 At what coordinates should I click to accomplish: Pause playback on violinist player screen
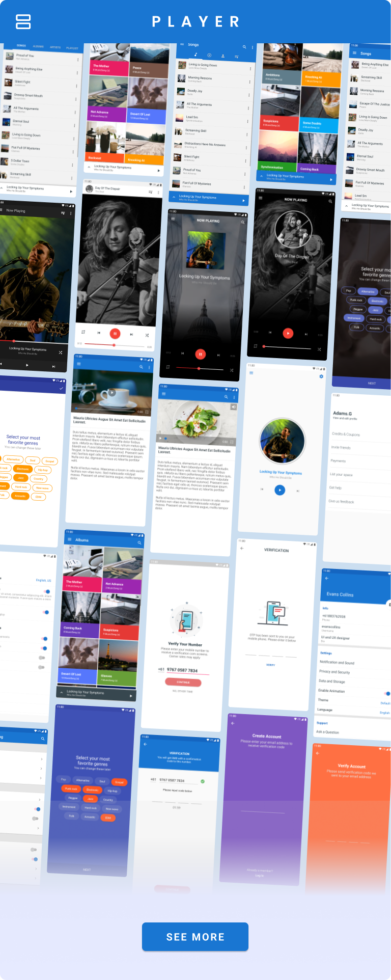point(115,333)
